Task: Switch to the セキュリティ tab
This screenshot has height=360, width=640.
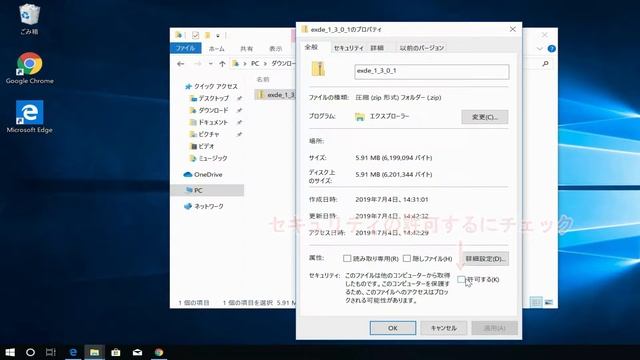Action: click(349, 48)
